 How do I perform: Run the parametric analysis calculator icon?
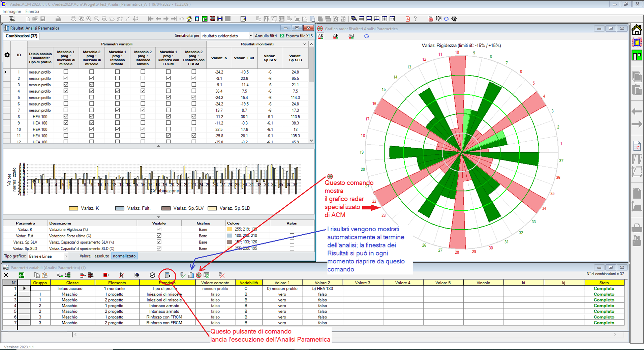[167, 275]
